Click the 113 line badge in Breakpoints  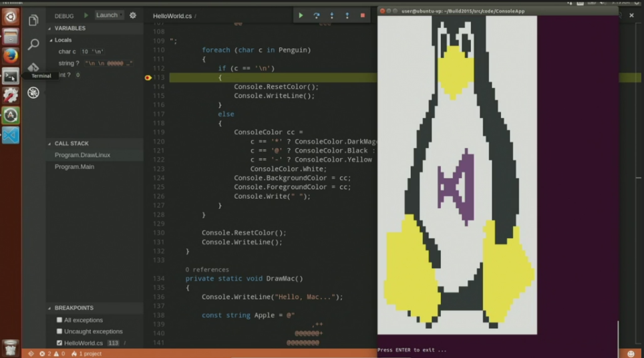(114, 343)
